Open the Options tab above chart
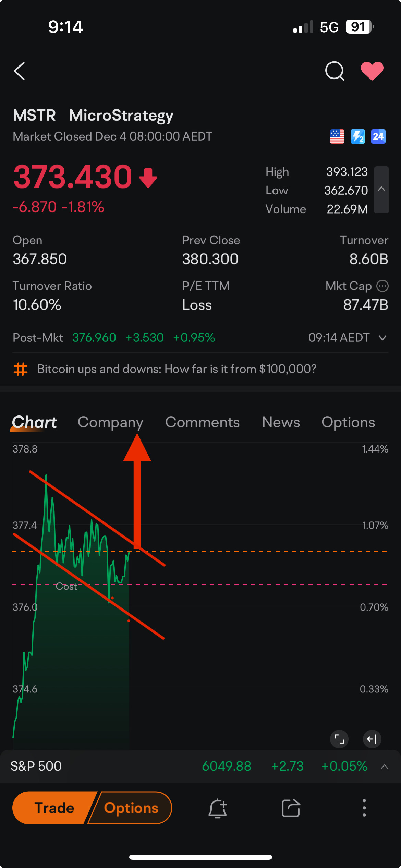 [x=348, y=422]
